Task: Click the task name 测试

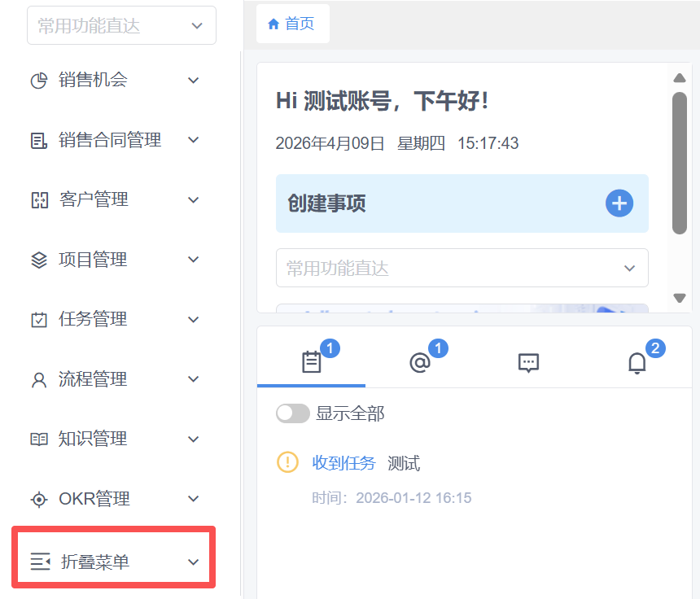Action: (x=404, y=463)
